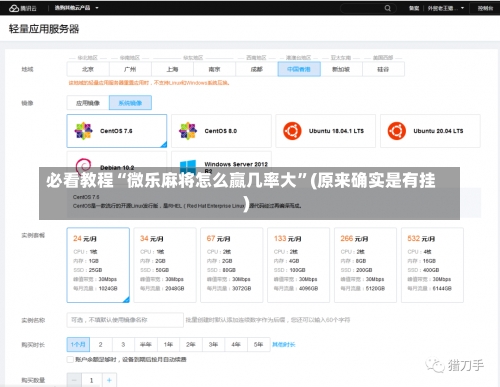
Task: Select the 北京 region
Action: pos(88,69)
